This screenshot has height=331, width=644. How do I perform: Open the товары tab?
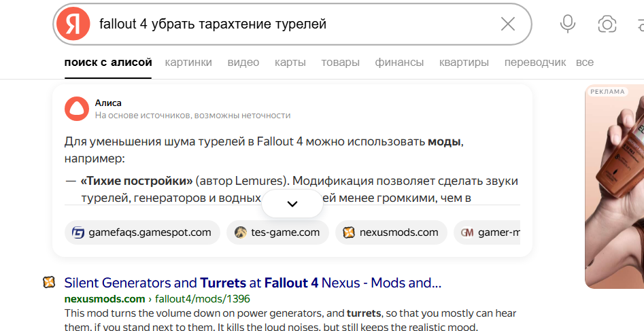pyautogui.click(x=340, y=63)
